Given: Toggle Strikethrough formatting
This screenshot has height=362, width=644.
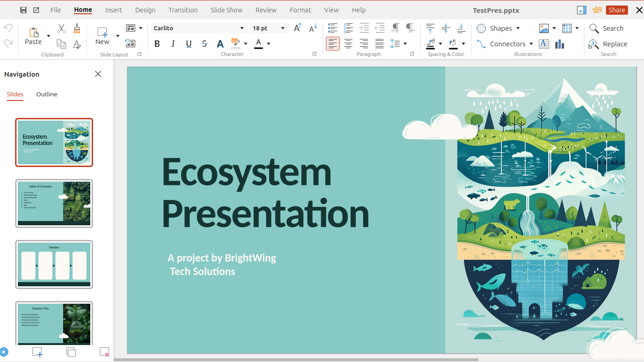Looking at the screenshot, I should click(x=204, y=44).
